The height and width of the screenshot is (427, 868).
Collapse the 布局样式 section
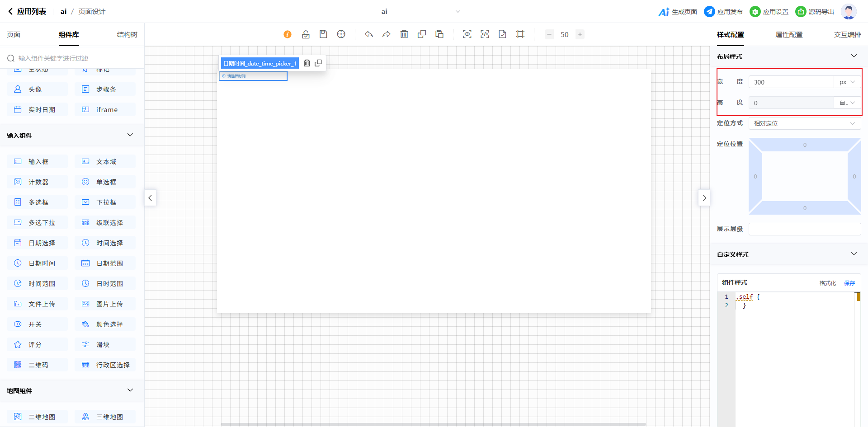pos(854,56)
